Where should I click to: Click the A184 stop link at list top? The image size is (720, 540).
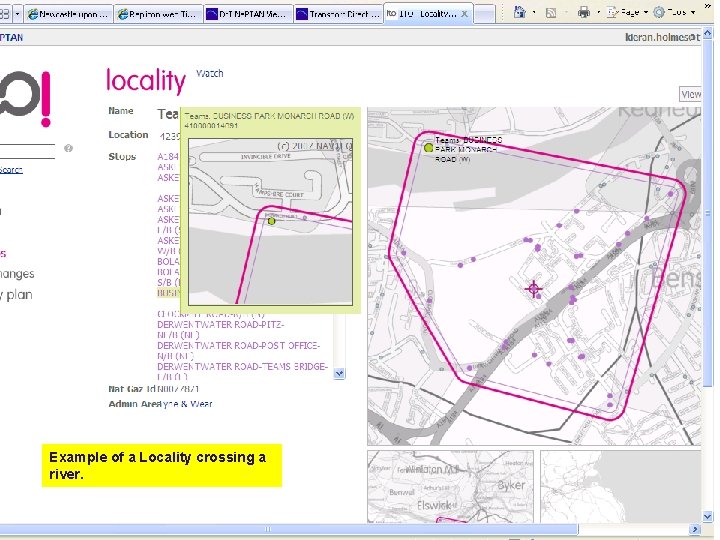coord(168,157)
